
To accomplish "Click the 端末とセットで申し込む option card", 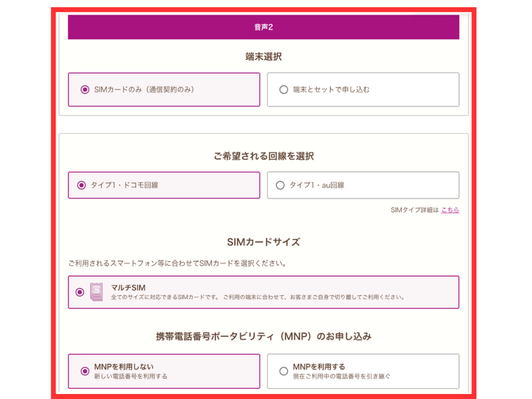I will point(362,89).
